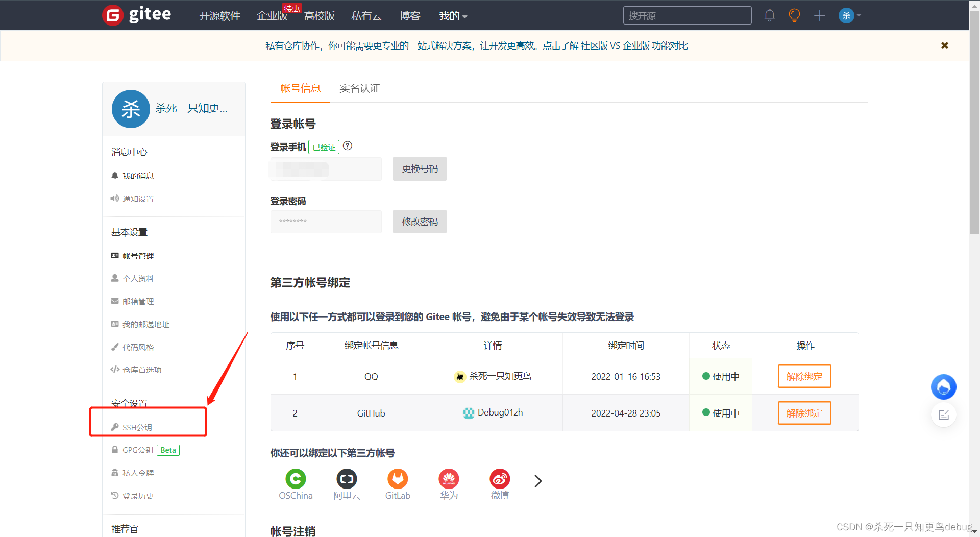Click the 使用中 status in GitHub row
980x537 pixels.
(721, 413)
